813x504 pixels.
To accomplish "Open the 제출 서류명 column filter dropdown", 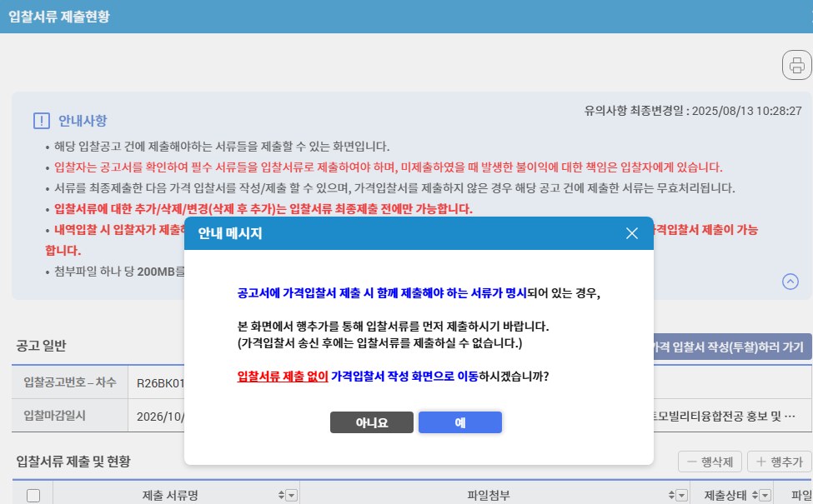I will 291,496.
